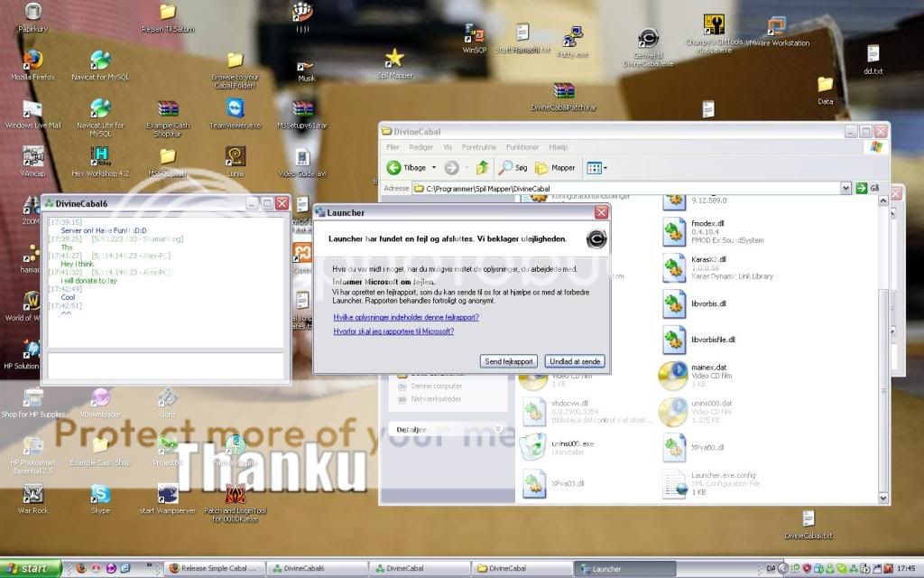Launch Navicat for MySQL shortcut
This screenshot has width=924, height=578.
[x=100, y=60]
